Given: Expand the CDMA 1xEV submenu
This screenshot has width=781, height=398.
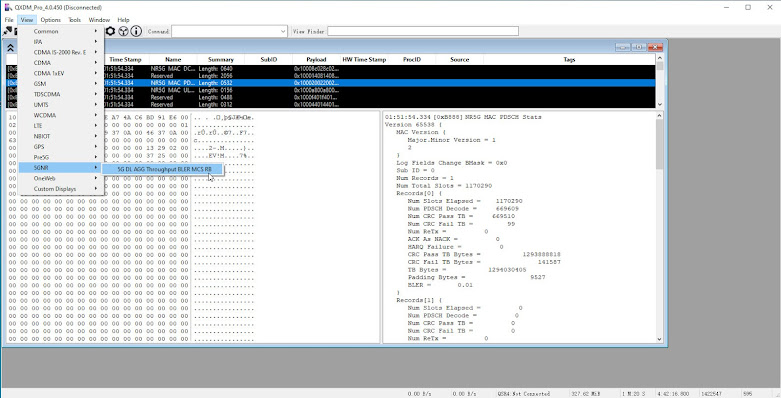Looking at the screenshot, I should (61, 73).
